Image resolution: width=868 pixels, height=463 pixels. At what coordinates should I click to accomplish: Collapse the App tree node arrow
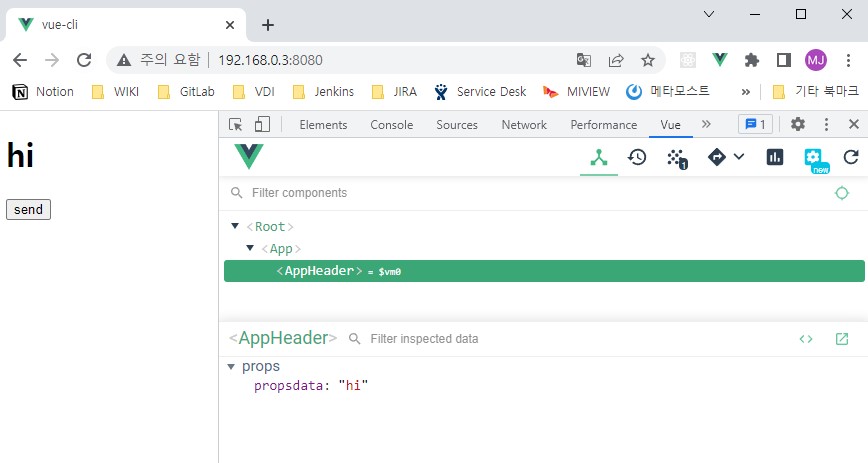(250, 248)
